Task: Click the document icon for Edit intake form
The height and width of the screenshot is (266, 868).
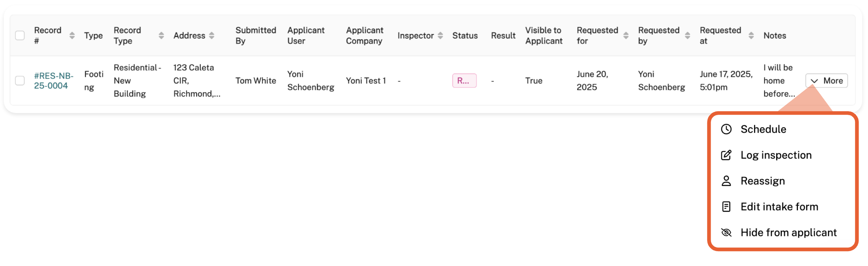Action: [x=726, y=207]
